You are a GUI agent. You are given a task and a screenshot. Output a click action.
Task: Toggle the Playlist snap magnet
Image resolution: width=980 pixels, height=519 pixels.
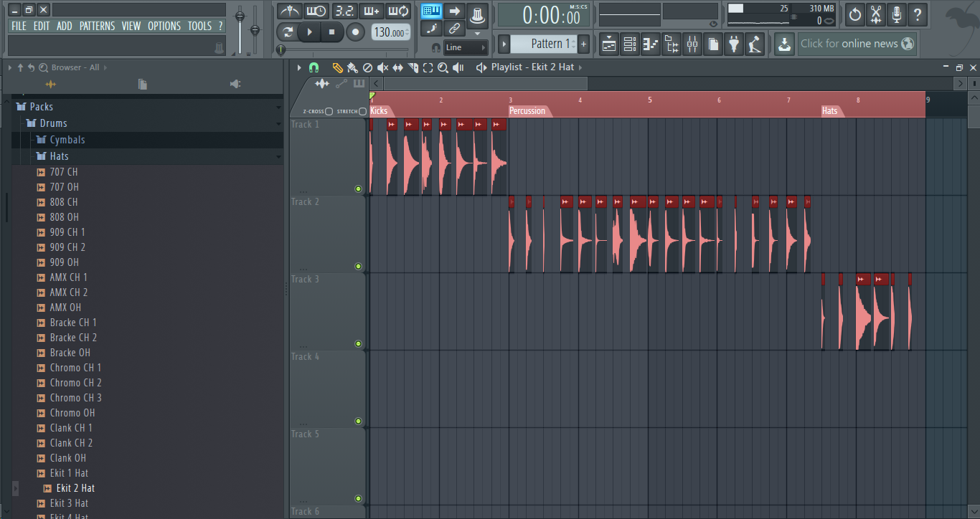pos(314,67)
